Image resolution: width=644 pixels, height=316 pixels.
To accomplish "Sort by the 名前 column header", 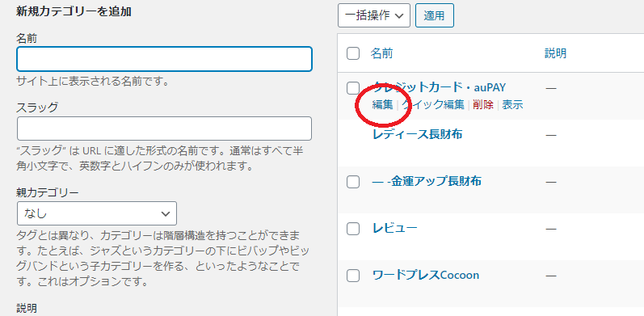I will coord(381,53).
